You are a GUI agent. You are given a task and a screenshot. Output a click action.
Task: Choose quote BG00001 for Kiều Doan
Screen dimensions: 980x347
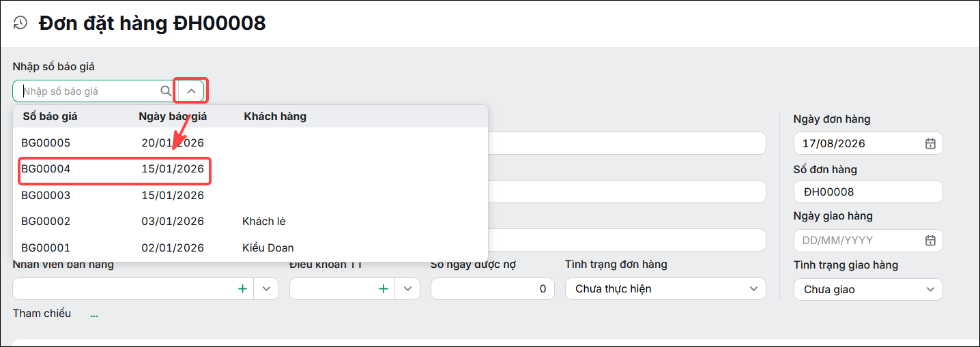[250, 247]
